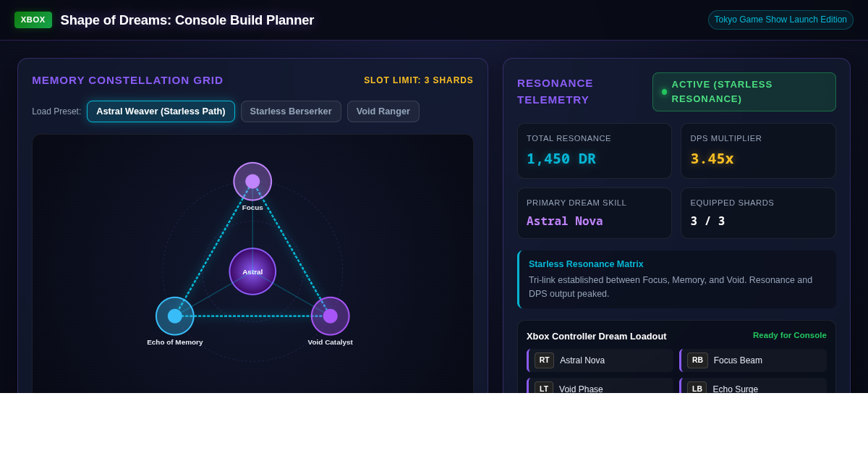Click Primary Dream Skill Astral Nova value

pyautogui.click(x=564, y=221)
